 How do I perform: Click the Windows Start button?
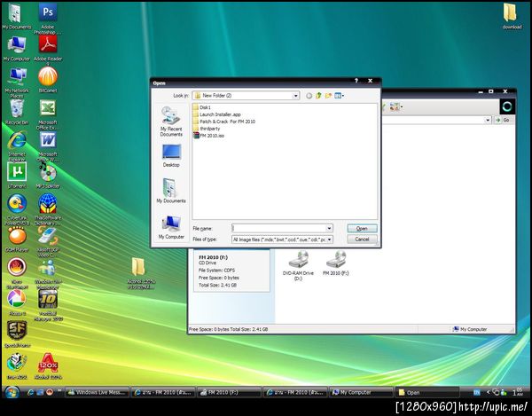[x=12, y=392]
